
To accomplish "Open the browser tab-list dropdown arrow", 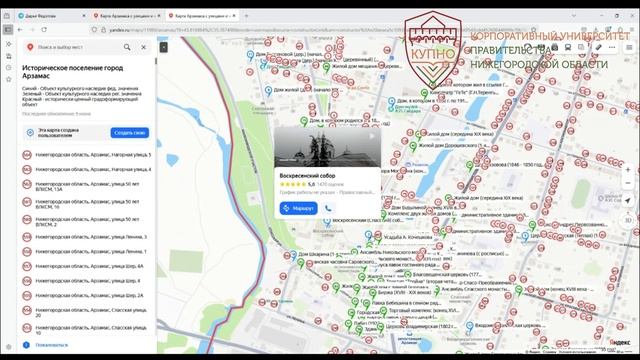I will click(574, 16).
